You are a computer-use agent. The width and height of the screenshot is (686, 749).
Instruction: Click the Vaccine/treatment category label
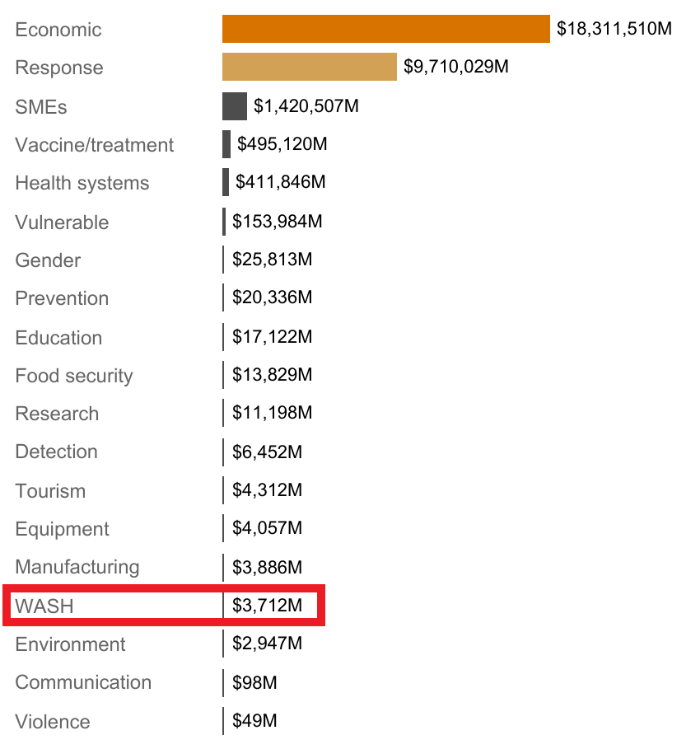click(94, 145)
